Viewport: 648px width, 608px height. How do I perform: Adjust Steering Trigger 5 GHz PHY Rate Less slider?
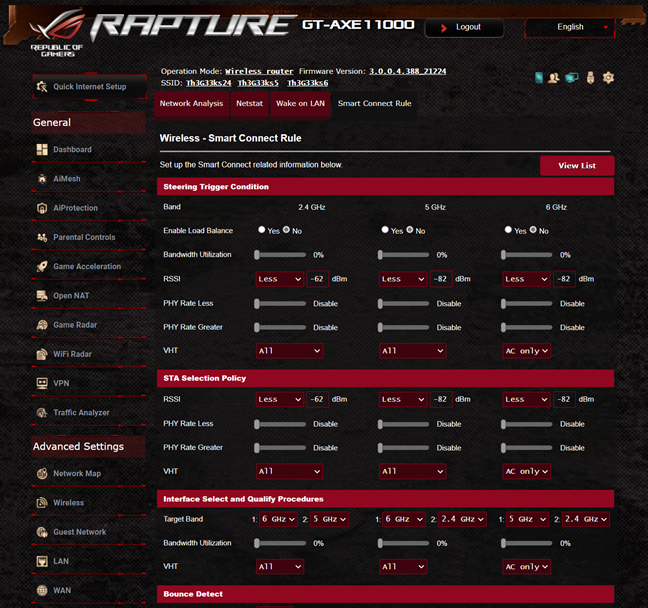(x=403, y=304)
